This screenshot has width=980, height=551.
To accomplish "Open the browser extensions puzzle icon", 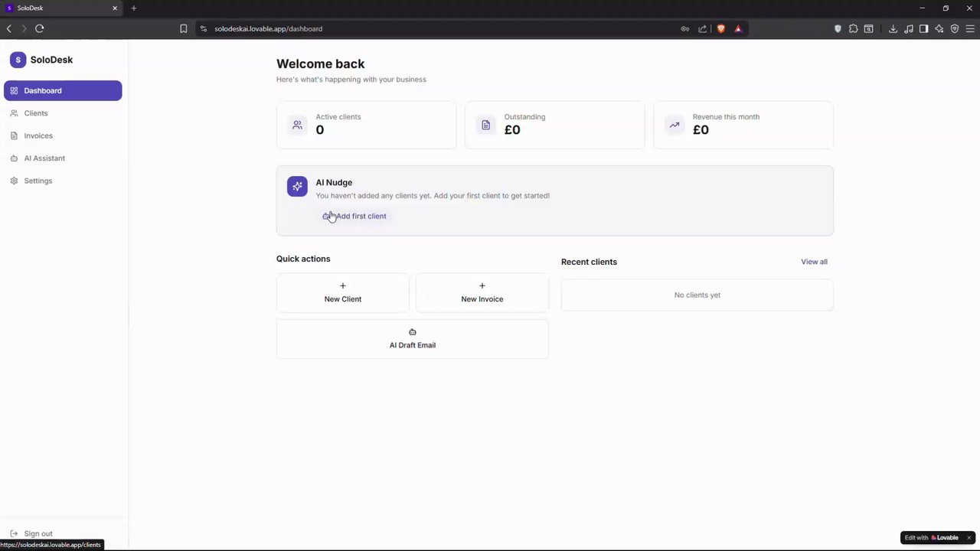I will 853,28.
